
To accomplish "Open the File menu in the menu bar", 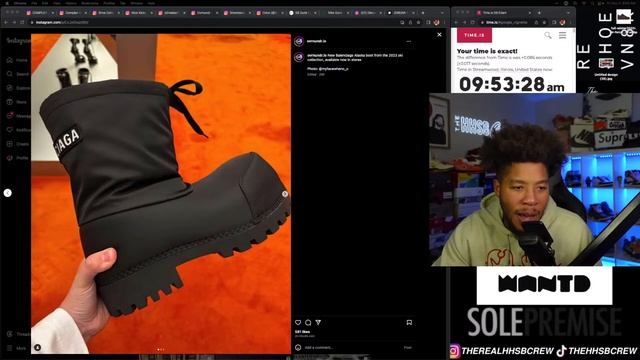I will (34, 3).
